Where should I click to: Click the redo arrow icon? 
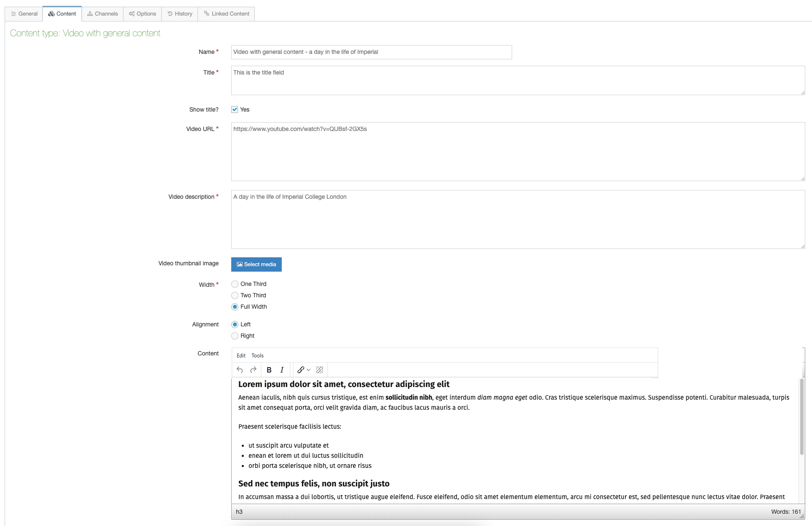[x=253, y=370]
